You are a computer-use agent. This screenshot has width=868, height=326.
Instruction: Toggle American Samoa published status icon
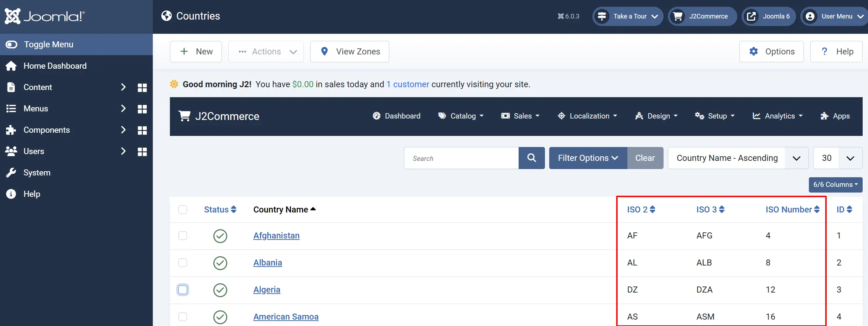click(220, 317)
